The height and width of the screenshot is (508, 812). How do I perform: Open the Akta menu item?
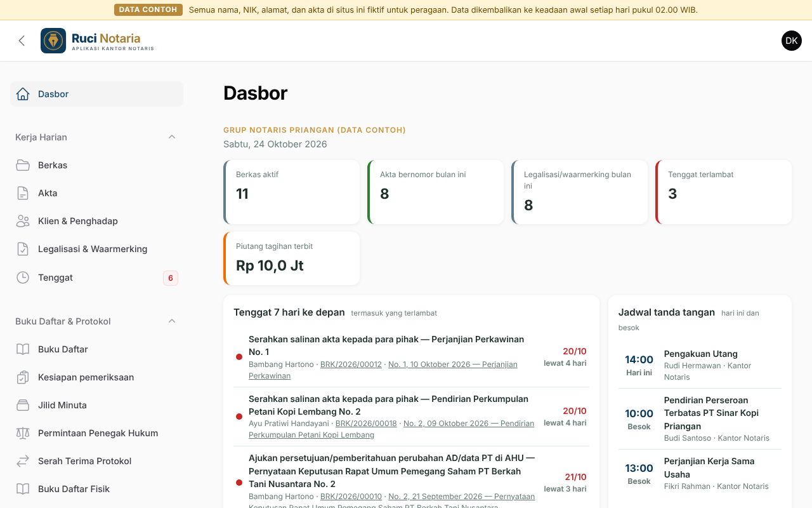96,193
